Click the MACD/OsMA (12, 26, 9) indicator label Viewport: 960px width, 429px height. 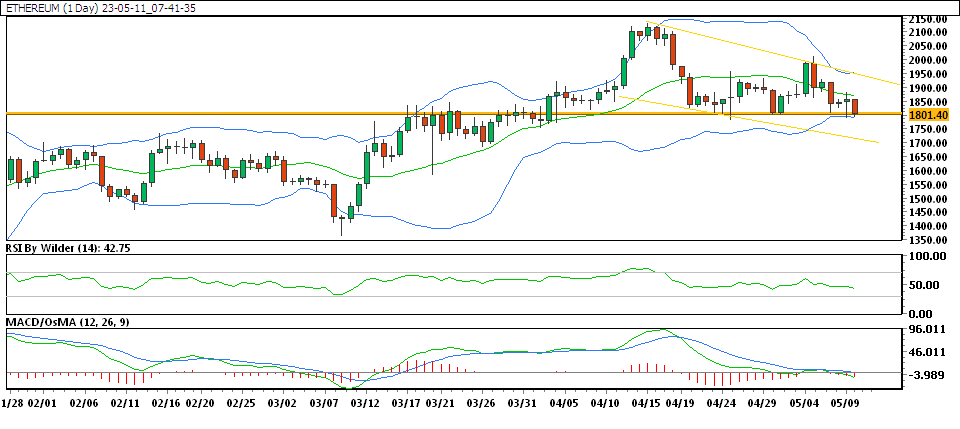coord(67,321)
